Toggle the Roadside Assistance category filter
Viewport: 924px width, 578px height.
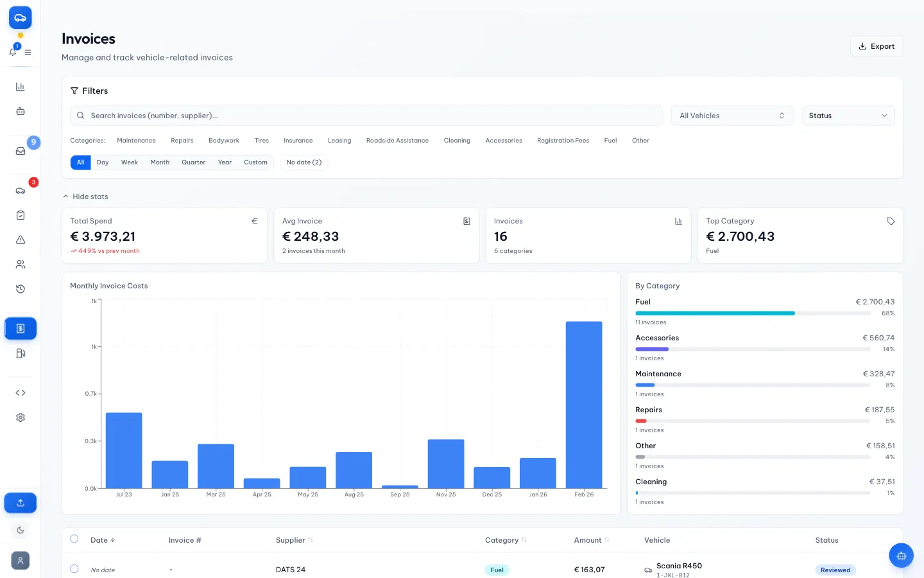[x=397, y=141]
